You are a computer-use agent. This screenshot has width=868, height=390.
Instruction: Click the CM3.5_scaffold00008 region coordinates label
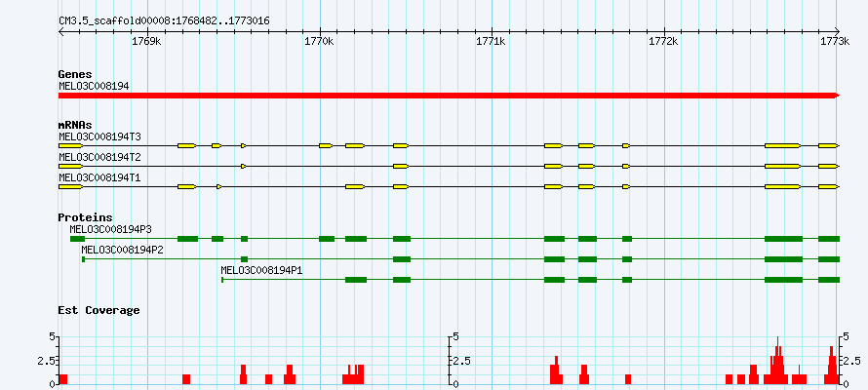pos(164,21)
